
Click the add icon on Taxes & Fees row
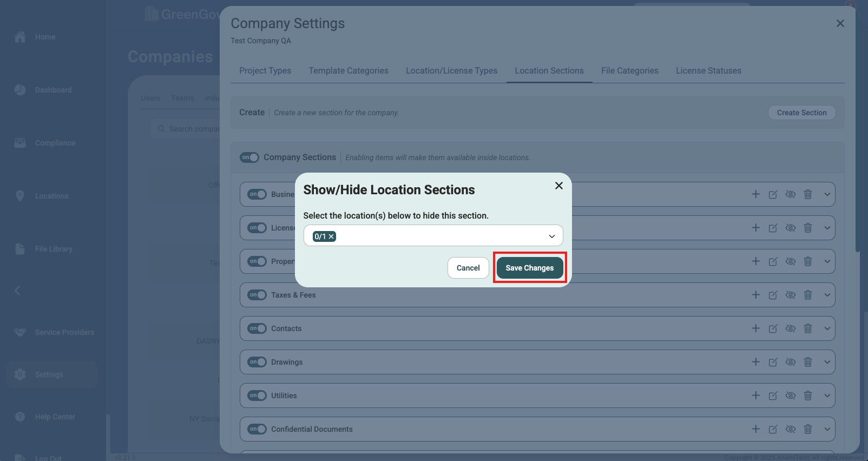coord(756,295)
